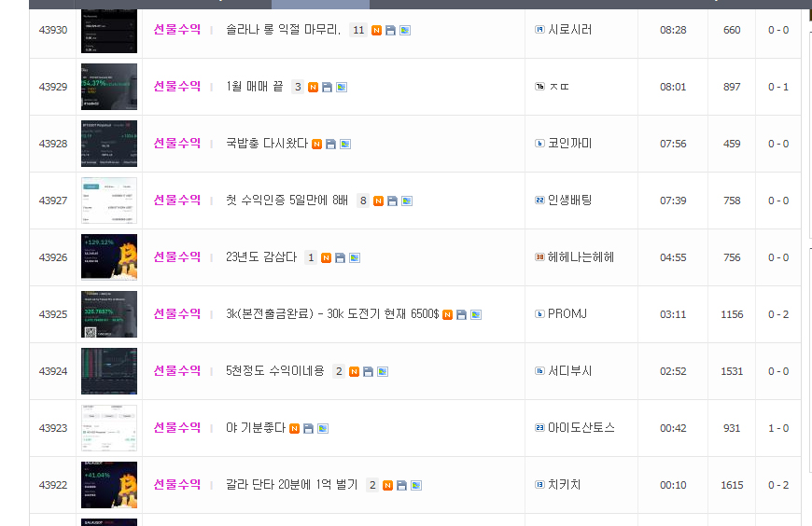Click the save disk icon on post 43929
Viewport: 812px width, 526px height.
327,88
